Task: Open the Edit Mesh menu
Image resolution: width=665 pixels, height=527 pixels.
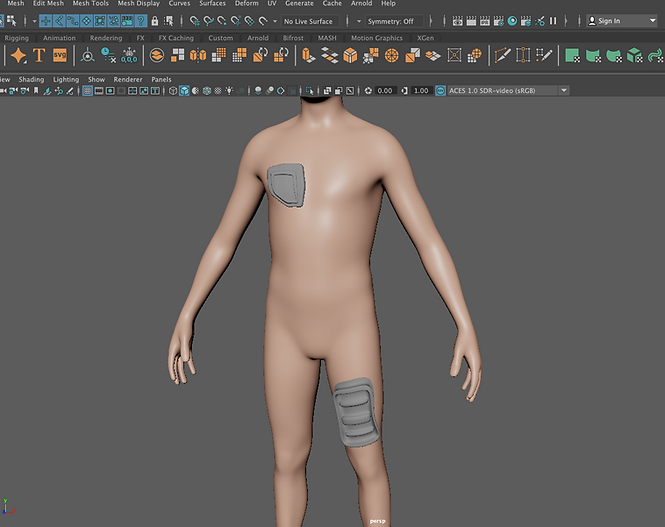Action: tap(48, 3)
